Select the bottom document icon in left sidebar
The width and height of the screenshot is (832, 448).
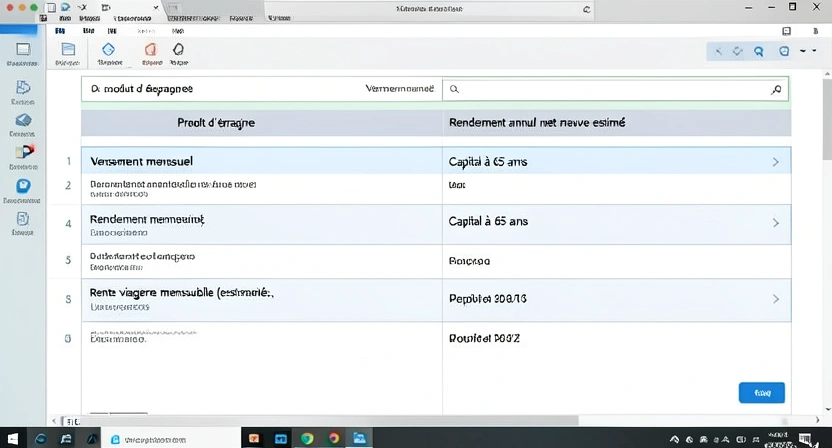click(x=23, y=219)
